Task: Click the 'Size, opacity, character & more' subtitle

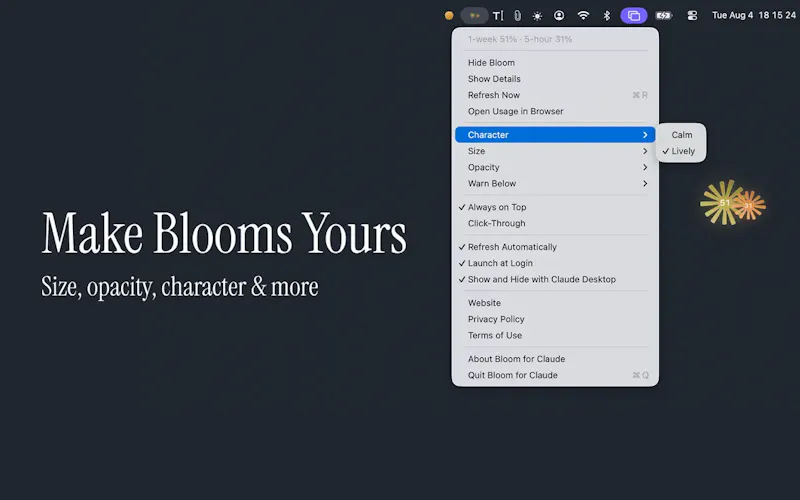Action: point(180,287)
